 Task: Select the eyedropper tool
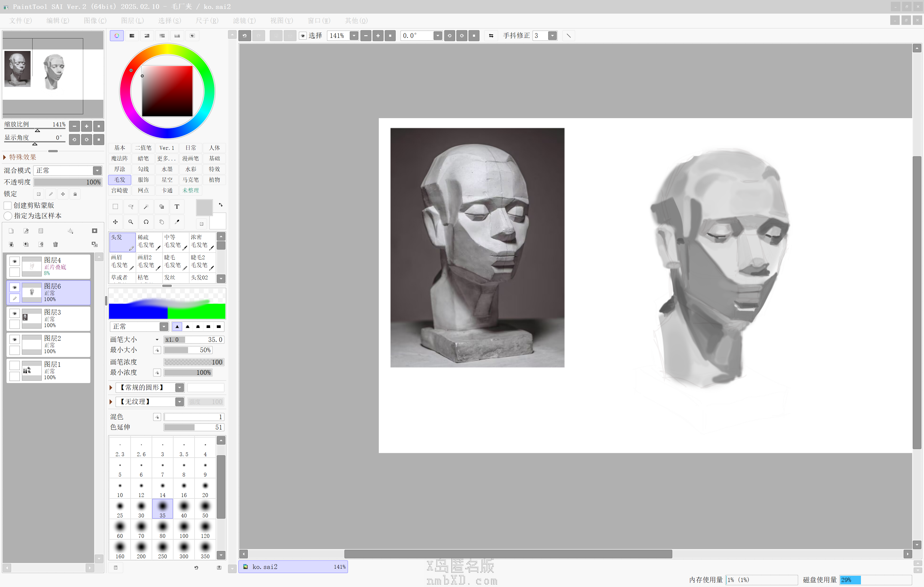tap(177, 222)
